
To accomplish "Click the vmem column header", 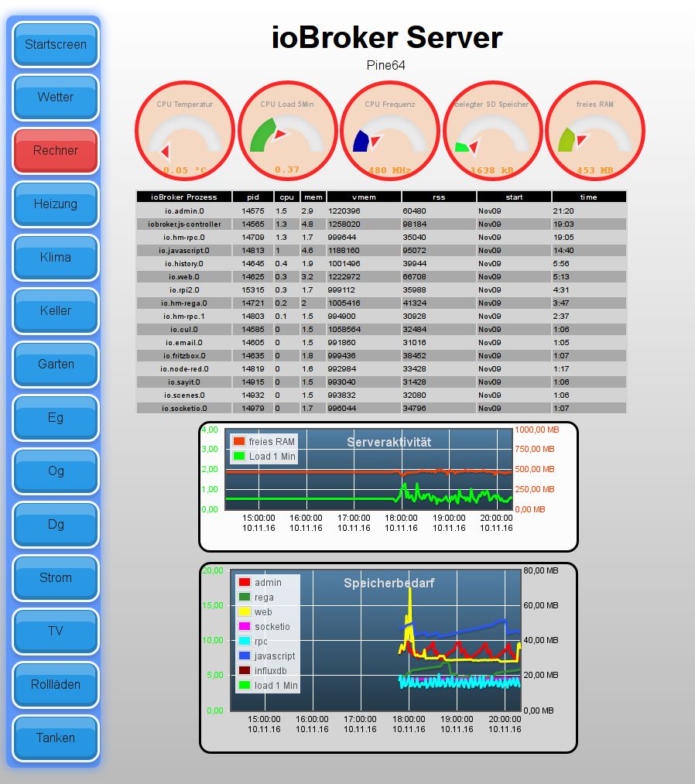I will [x=364, y=197].
